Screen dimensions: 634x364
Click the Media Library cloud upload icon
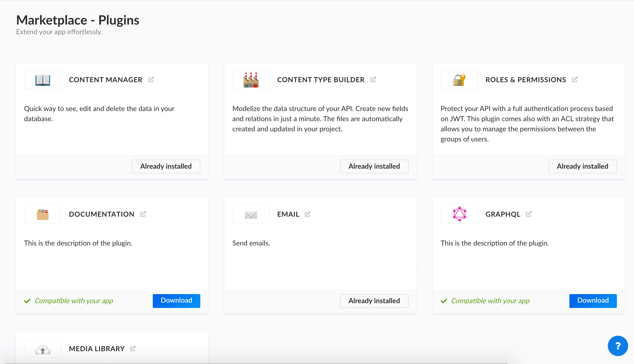point(43,350)
